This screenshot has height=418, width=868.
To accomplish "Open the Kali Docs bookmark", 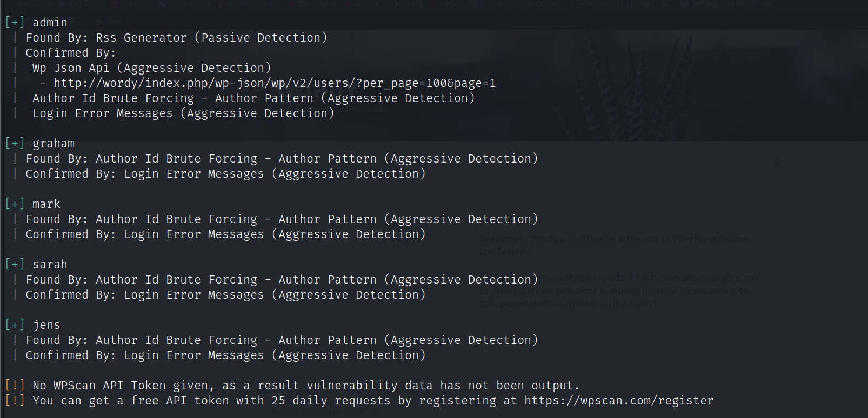I will tap(135, 4).
